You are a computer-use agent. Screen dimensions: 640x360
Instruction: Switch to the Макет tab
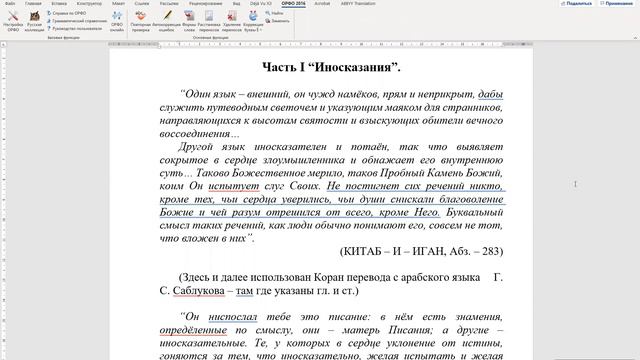118,3
